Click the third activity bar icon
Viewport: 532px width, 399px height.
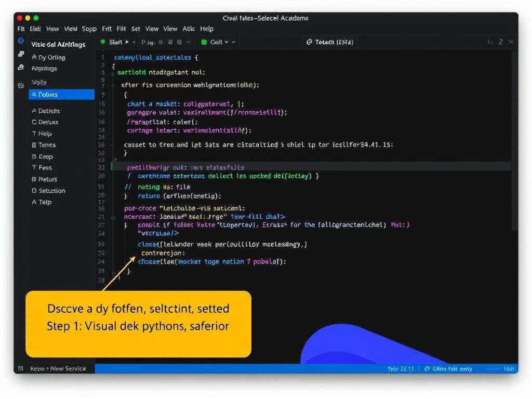tap(21, 67)
